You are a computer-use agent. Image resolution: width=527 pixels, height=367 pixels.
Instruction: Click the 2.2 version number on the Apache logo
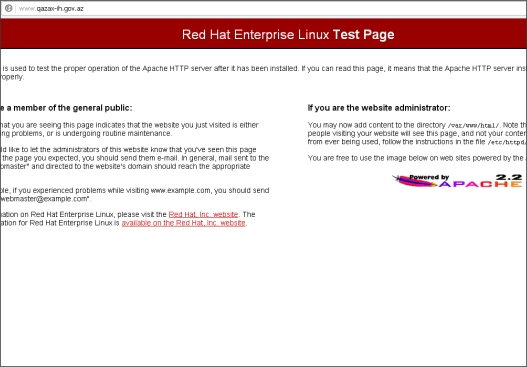(x=509, y=177)
